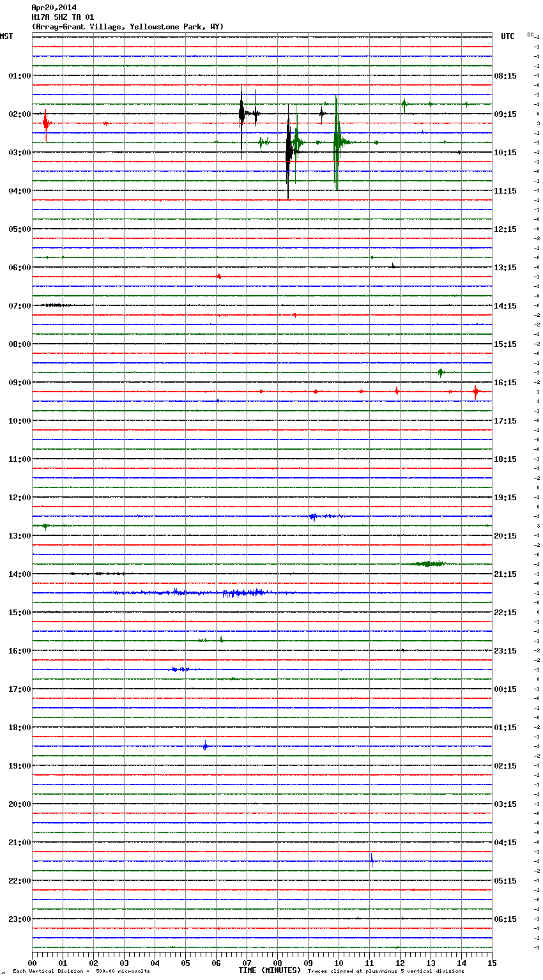Click the Traces clipped at plus/minus footnote
The width and height of the screenshot is (543, 980).
pos(386,972)
